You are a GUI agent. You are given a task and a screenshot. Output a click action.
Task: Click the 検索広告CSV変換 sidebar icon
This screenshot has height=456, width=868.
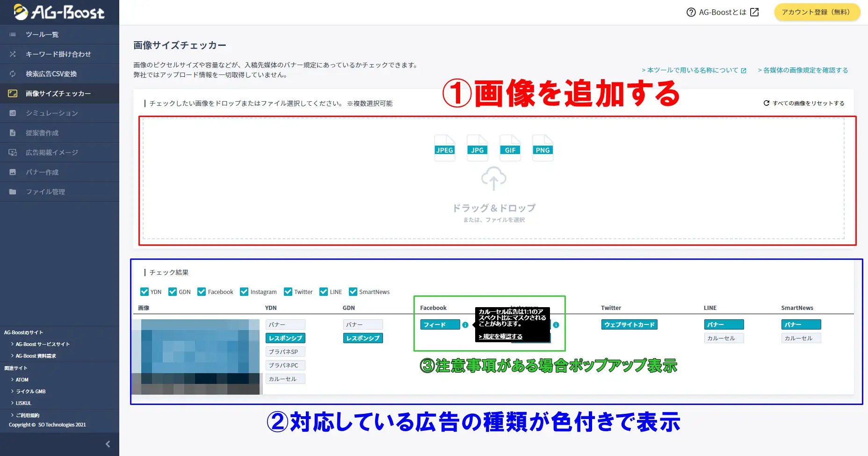tap(13, 74)
